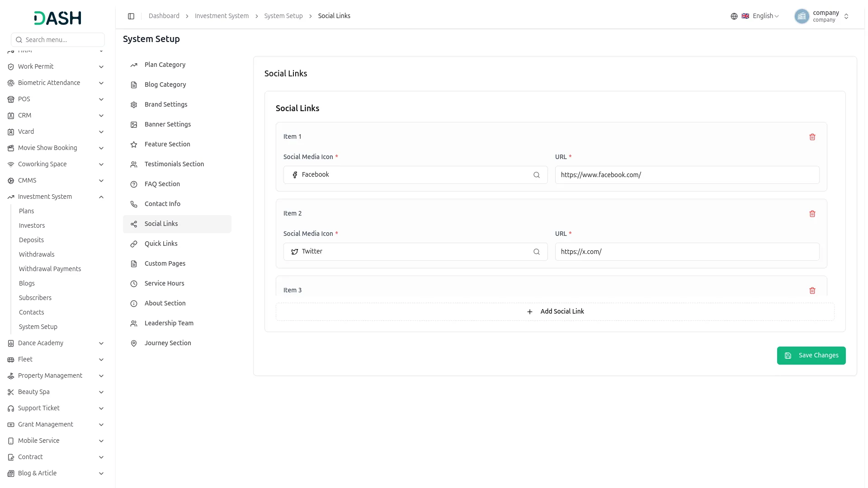Screen dimensions: 868x488
Task: Click the FAQ Section question icon
Action: point(134,184)
